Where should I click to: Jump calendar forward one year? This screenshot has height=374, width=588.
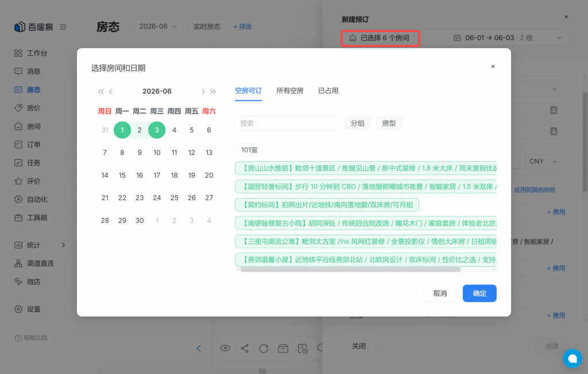[x=213, y=91]
